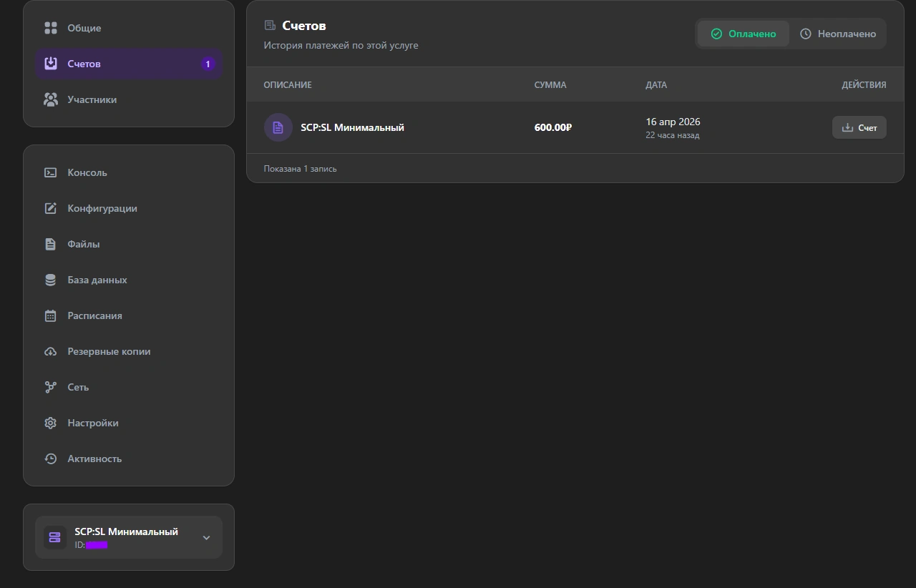The width and height of the screenshot is (916, 588).
Task: Click the Консоль terminal icon
Action: click(x=50, y=172)
